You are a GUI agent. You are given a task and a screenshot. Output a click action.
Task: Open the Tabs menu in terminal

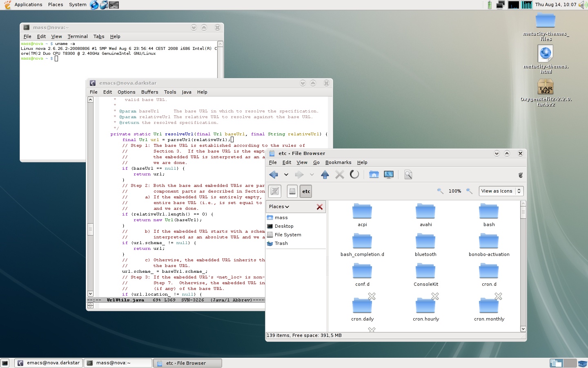(99, 36)
